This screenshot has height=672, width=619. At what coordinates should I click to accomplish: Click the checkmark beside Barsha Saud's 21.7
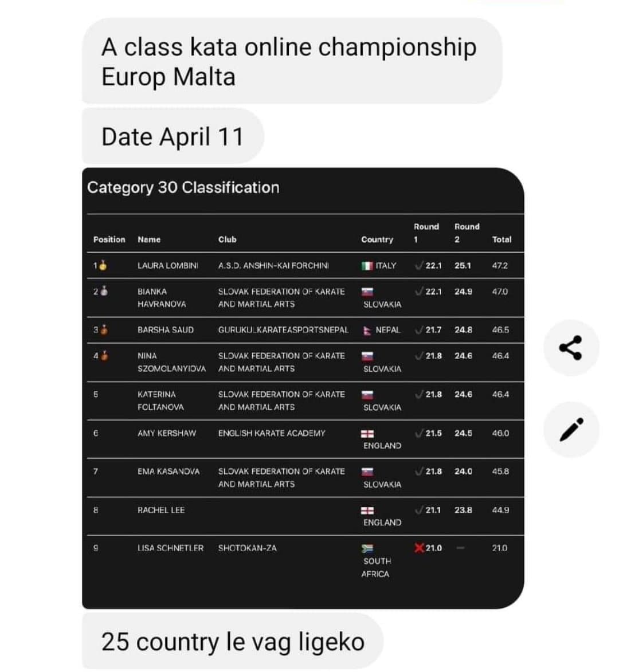[419, 330]
